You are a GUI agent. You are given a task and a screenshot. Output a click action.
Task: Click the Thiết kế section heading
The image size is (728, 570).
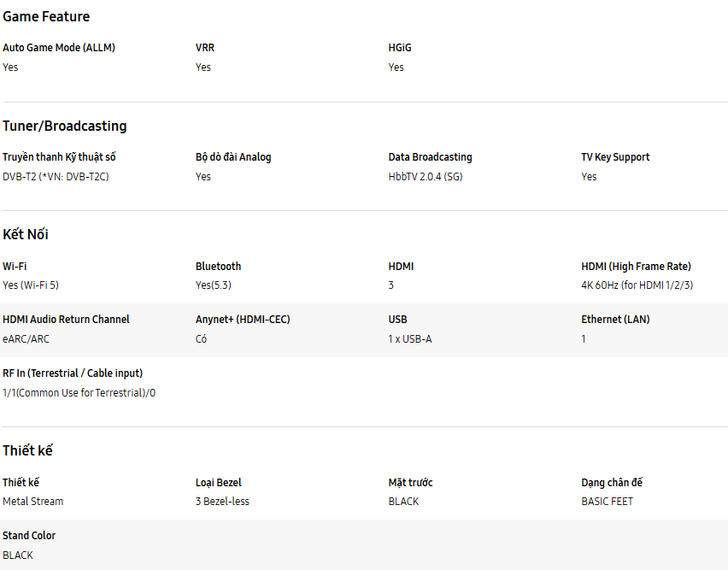coord(28,450)
